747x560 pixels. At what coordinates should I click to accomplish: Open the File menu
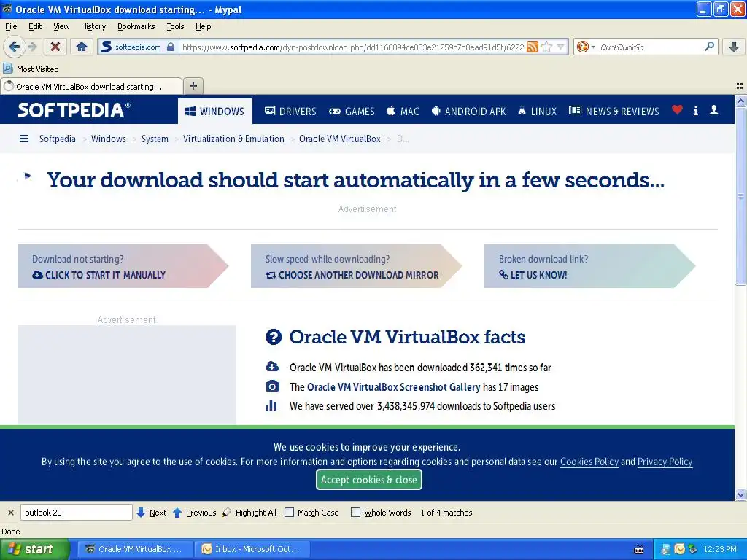[11, 26]
